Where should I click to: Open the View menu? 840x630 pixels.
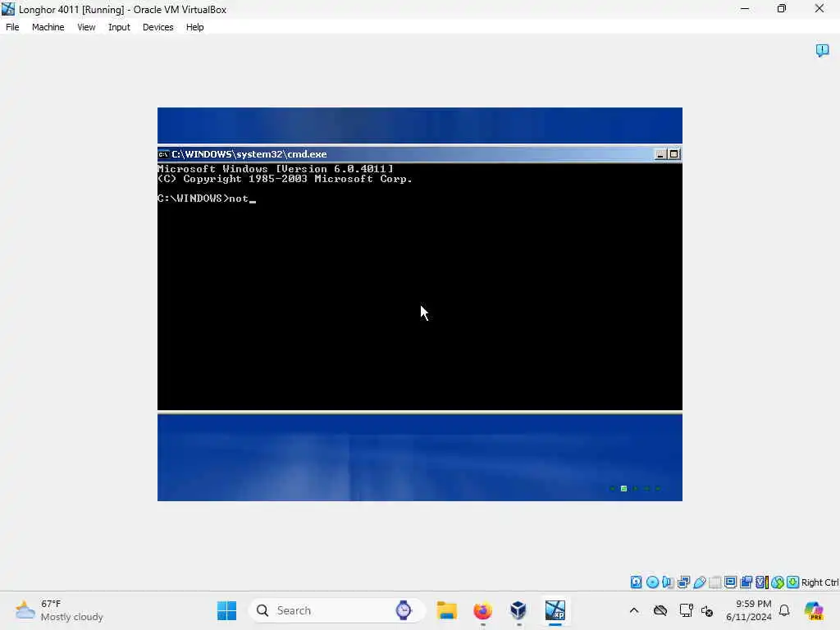click(86, 27)
